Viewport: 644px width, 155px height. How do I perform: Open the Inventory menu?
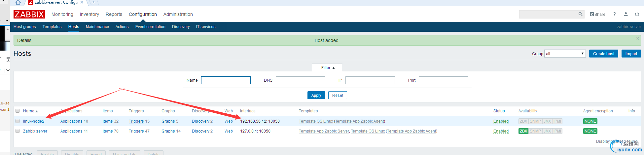pos(89,14)
